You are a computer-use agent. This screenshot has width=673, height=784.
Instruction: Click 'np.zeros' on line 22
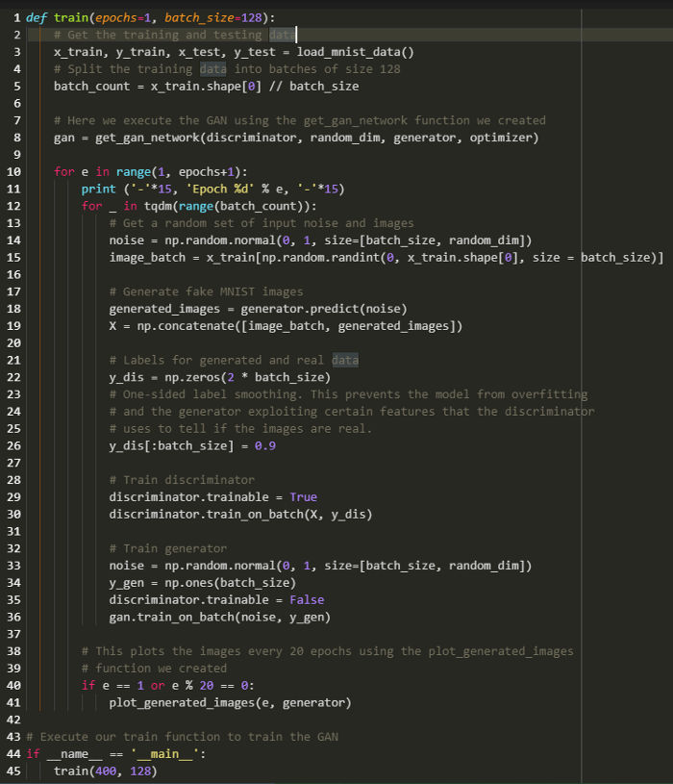[x=192, y=377]
